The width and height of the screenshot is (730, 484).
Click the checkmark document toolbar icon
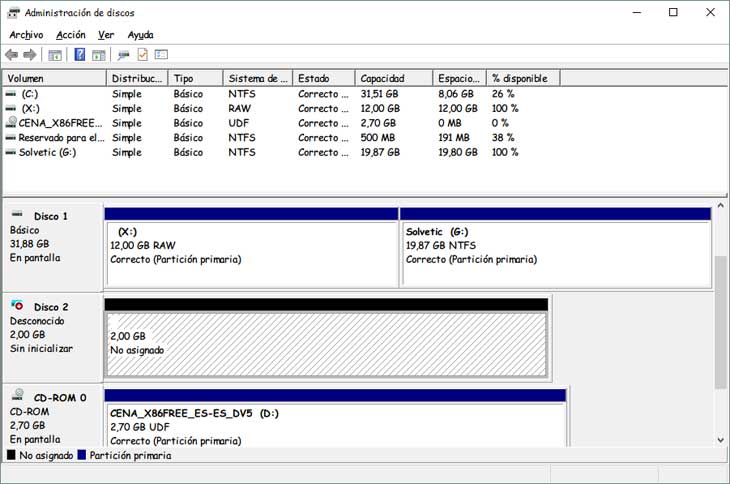click(x=143, y=55)
